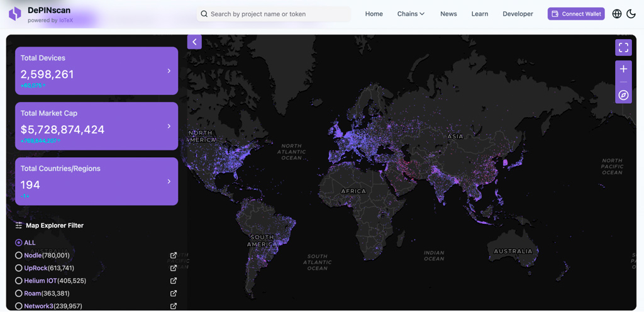Open Nodle external link icon

point(174,255)
